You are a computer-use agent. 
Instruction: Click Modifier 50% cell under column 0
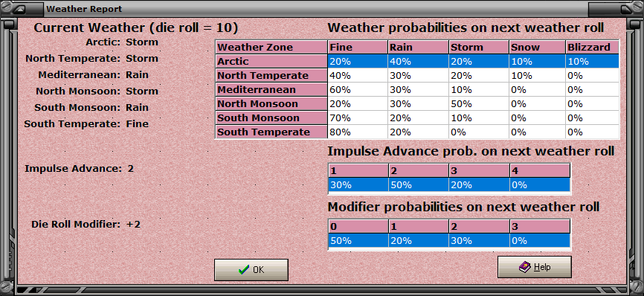(x=358, y=240)
